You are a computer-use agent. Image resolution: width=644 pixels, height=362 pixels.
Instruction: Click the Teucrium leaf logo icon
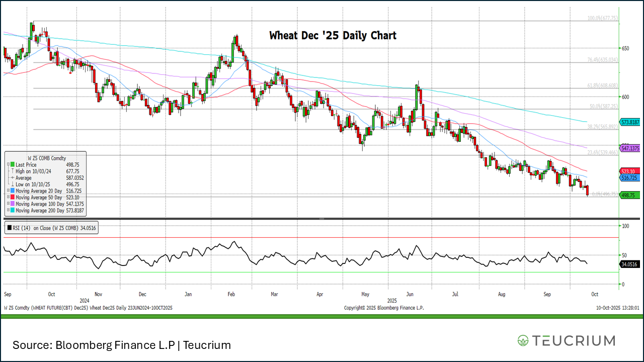pos(523,341)
